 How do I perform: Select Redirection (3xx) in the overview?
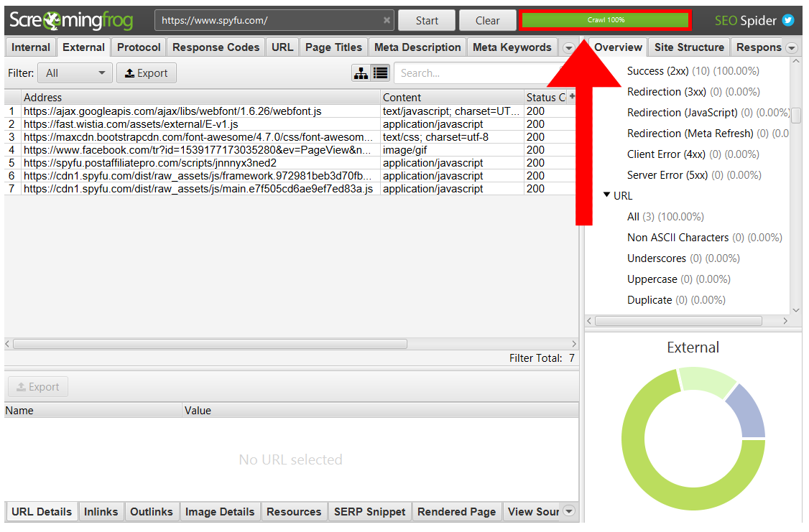click(x=693, y=92)
